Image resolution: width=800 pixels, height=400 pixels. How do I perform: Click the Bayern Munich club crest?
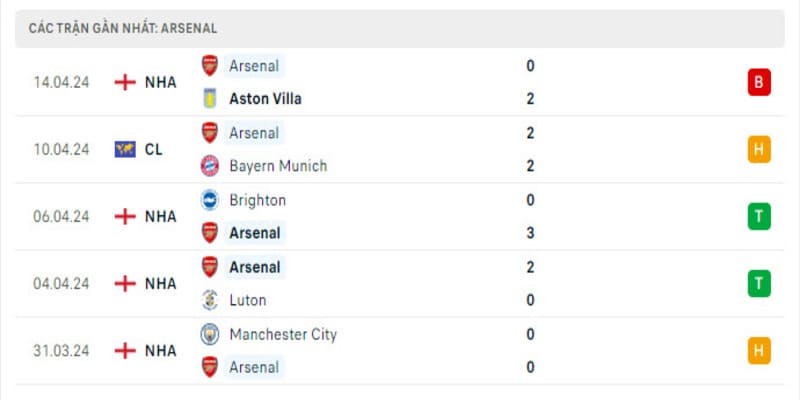pyautogui.click(x=209, y=165)
